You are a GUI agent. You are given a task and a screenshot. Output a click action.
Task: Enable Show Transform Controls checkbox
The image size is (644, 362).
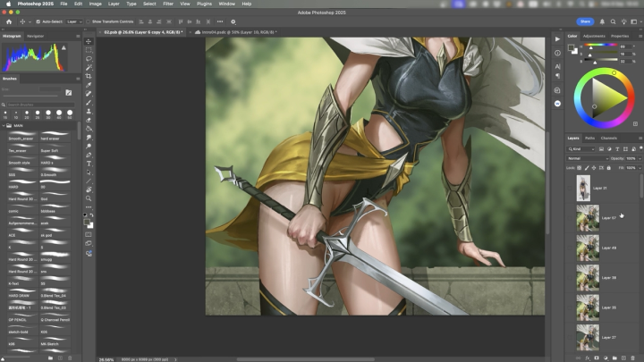pos(89,21)
